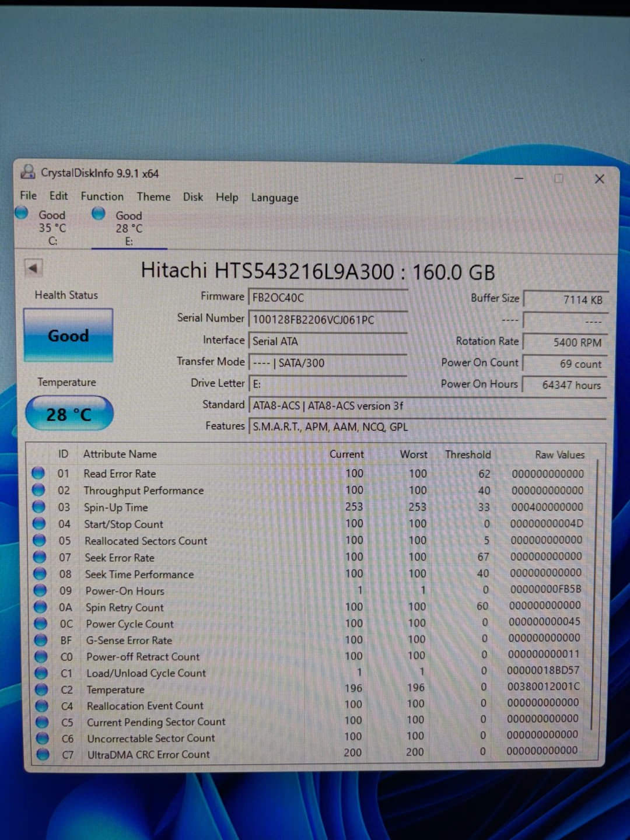
Task: Click the status orb for Reallocation Event Count
Action: (42, 705)
